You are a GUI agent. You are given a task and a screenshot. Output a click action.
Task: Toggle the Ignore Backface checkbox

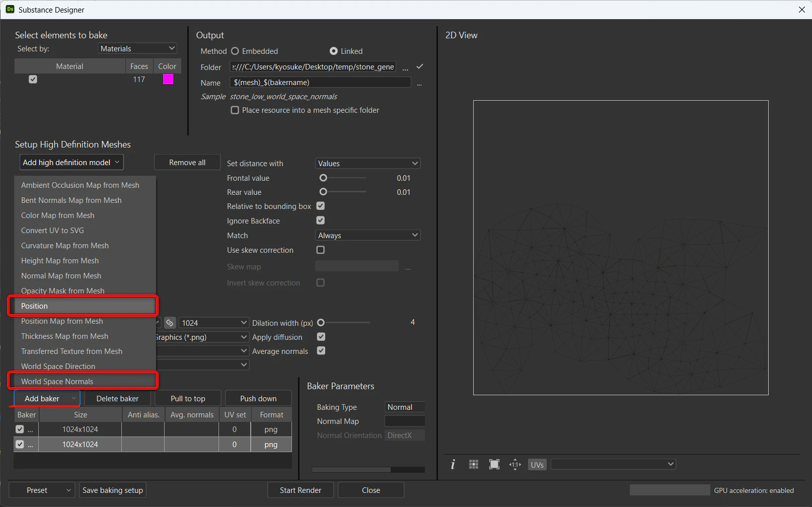pos(321,221)
